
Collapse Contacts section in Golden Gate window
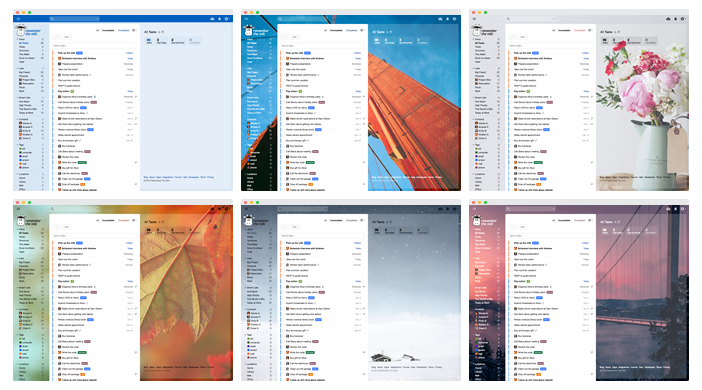(x=246, y=119)
